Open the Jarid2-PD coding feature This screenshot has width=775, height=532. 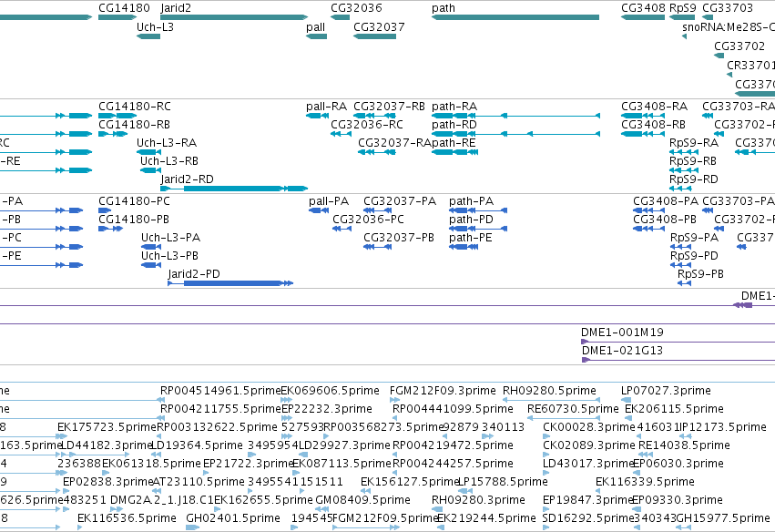[230, 283]
